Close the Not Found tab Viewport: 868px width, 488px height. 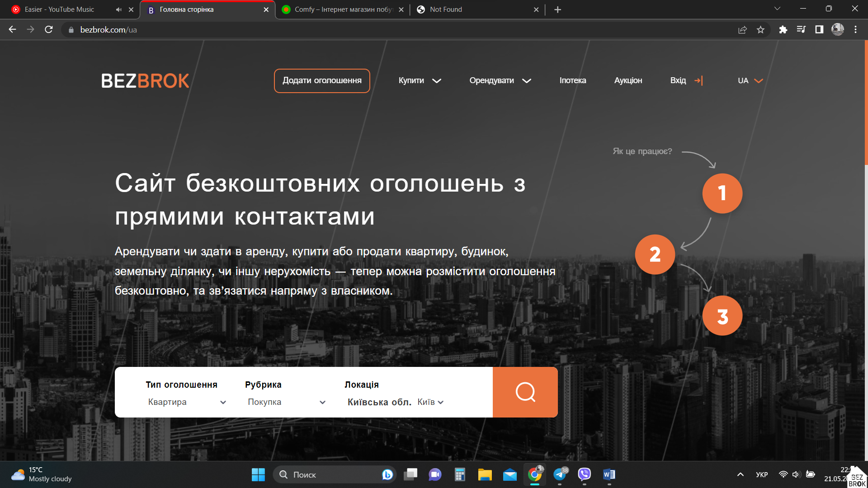[x=536, y=9]
